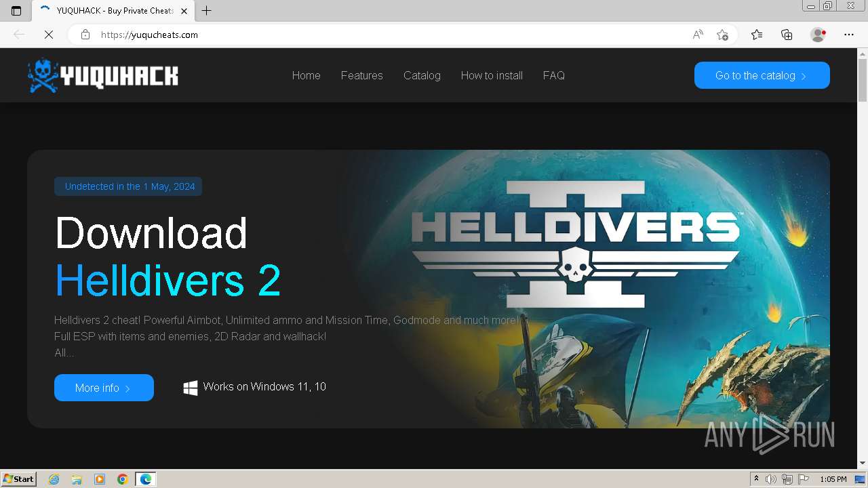Open Edge Settings and more menu
This screenshot has width=868, height=488.
849,35
